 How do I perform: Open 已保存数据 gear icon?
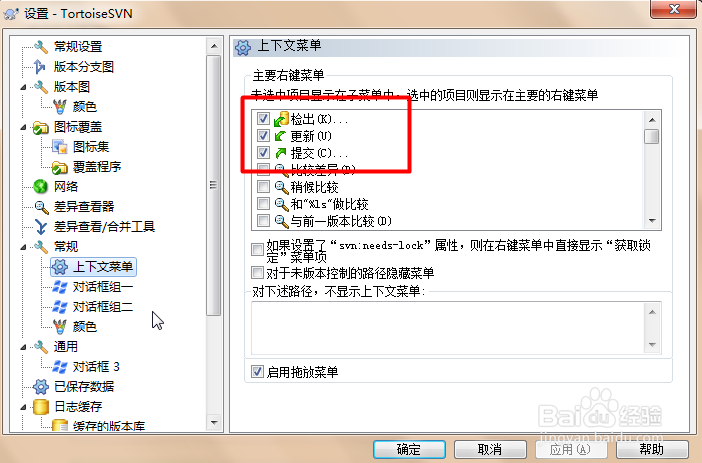click(40, 386)
